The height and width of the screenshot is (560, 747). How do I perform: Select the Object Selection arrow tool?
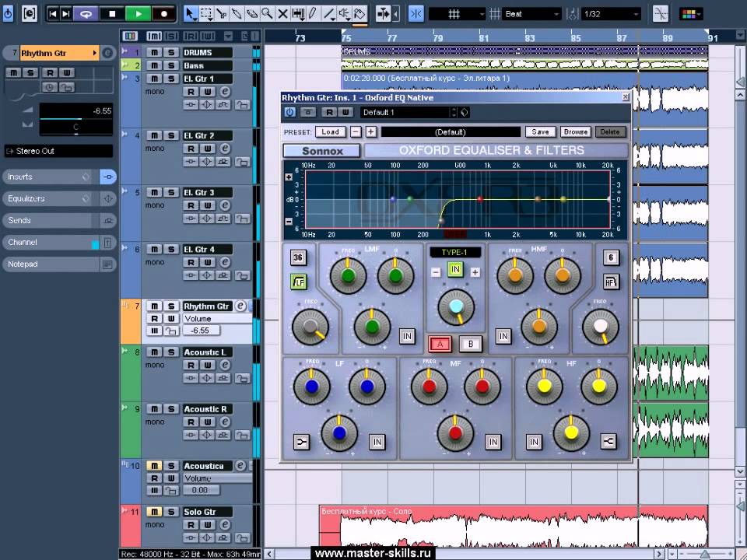pyautogui.click(x=191, y=14)
